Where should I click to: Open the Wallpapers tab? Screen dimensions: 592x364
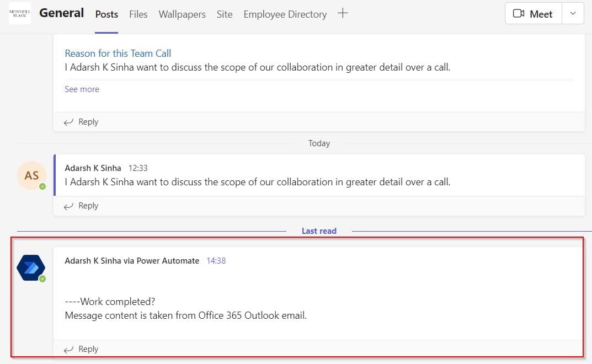(182, 14)
